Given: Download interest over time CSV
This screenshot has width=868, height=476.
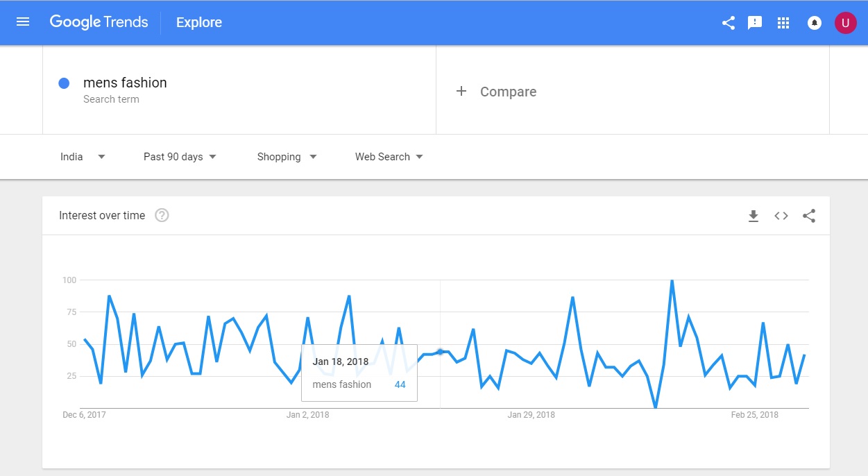Looking at the screenshot, I should click(754, 216).
